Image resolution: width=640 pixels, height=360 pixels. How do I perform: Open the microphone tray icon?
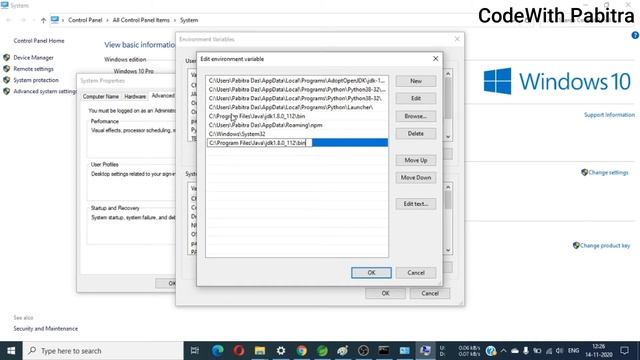tap(526, 351)
